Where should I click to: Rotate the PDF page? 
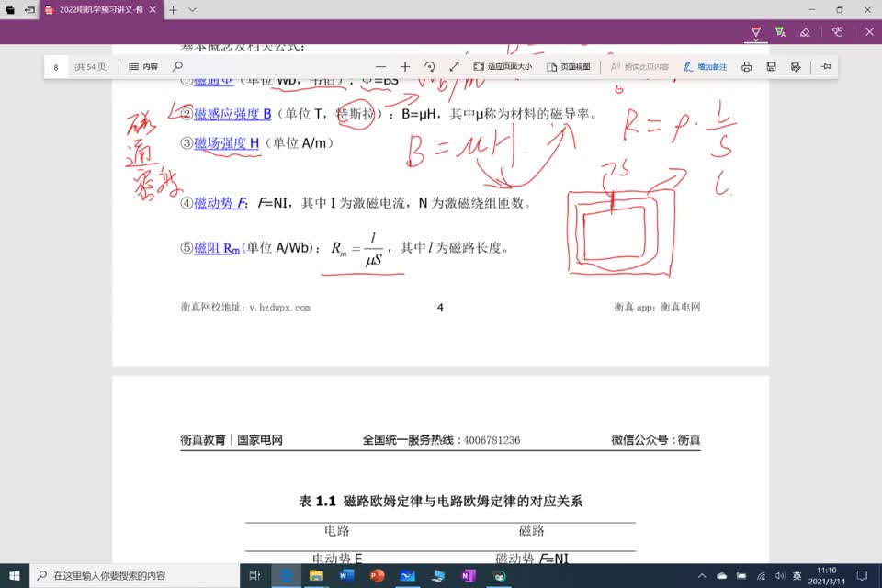[430, 66]
